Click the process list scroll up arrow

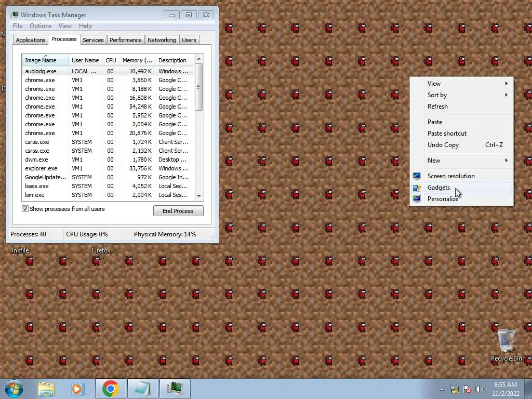[x=199, y=59]
